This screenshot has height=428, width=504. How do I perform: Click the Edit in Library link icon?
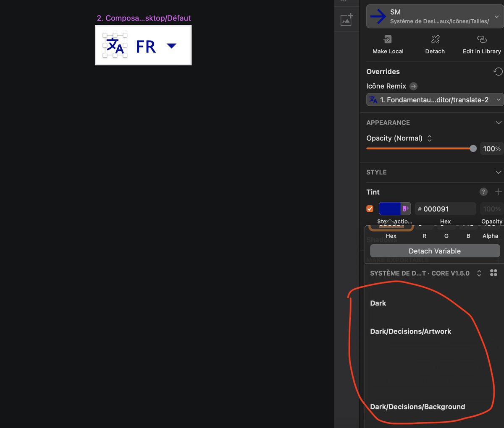pos(482,39)
